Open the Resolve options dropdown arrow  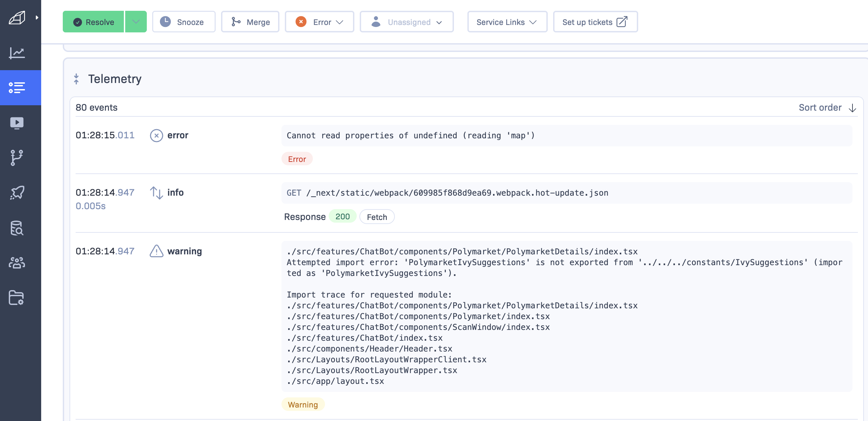click(x=136, y=22)
